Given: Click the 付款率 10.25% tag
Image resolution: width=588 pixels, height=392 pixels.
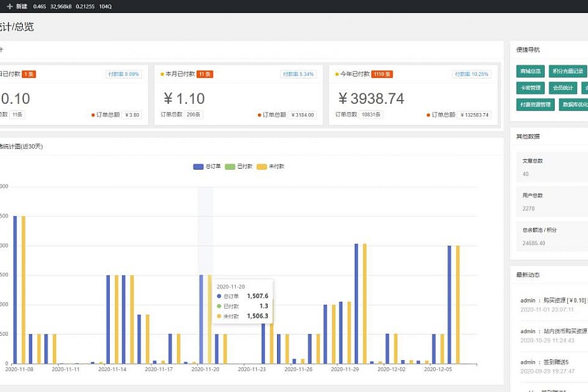Looking at the screenshot, I should click(471, 74).
